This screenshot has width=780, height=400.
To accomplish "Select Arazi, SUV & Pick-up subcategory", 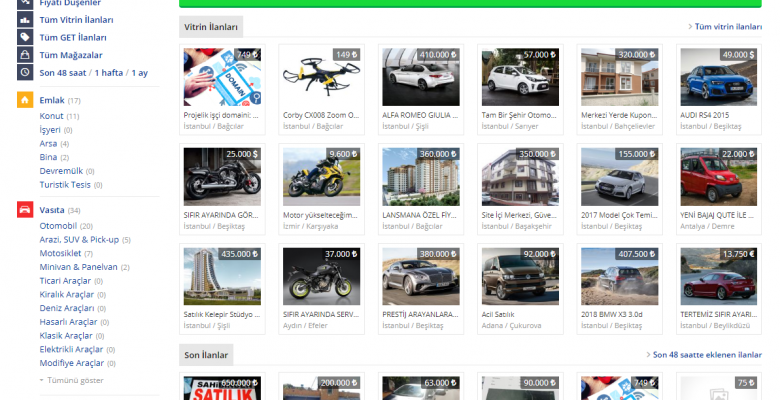I will 80,240.
